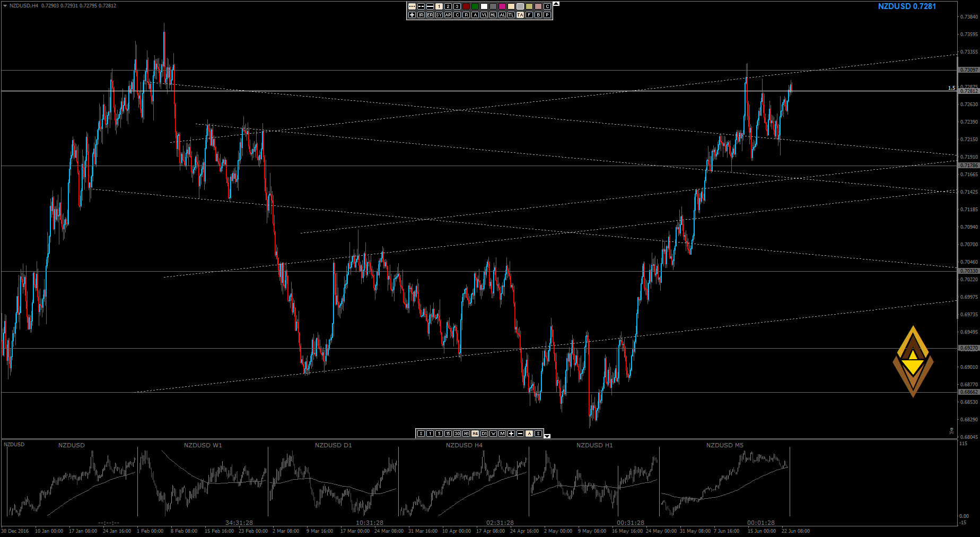This screenshot has height=537, width=980.
Task: Click the HL horizontal line tool
Action: click(x=493, y=15)
